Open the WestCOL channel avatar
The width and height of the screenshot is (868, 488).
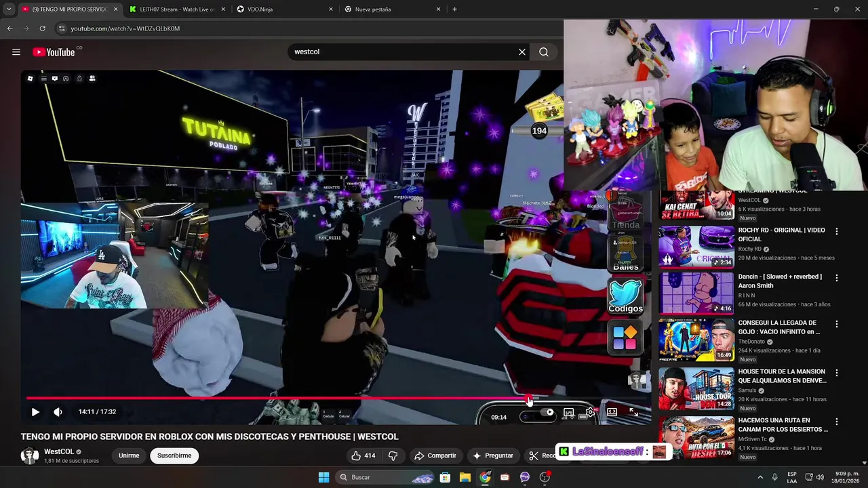30,455
